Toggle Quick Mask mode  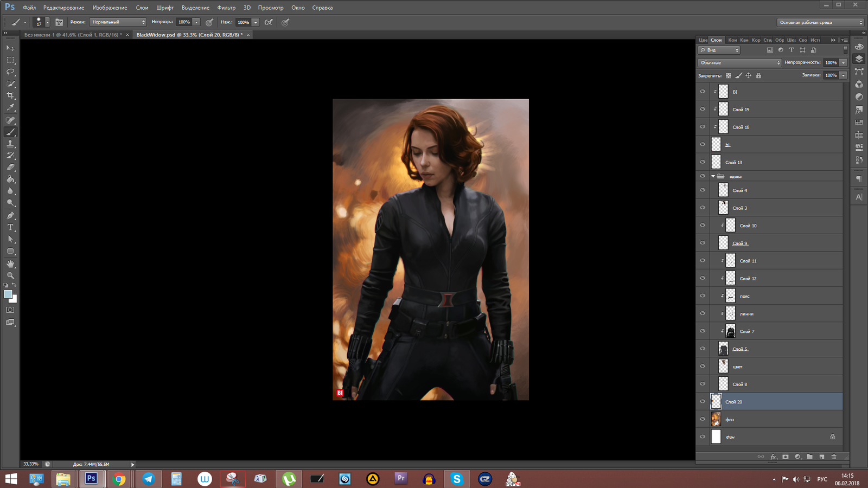click(10, 310)
